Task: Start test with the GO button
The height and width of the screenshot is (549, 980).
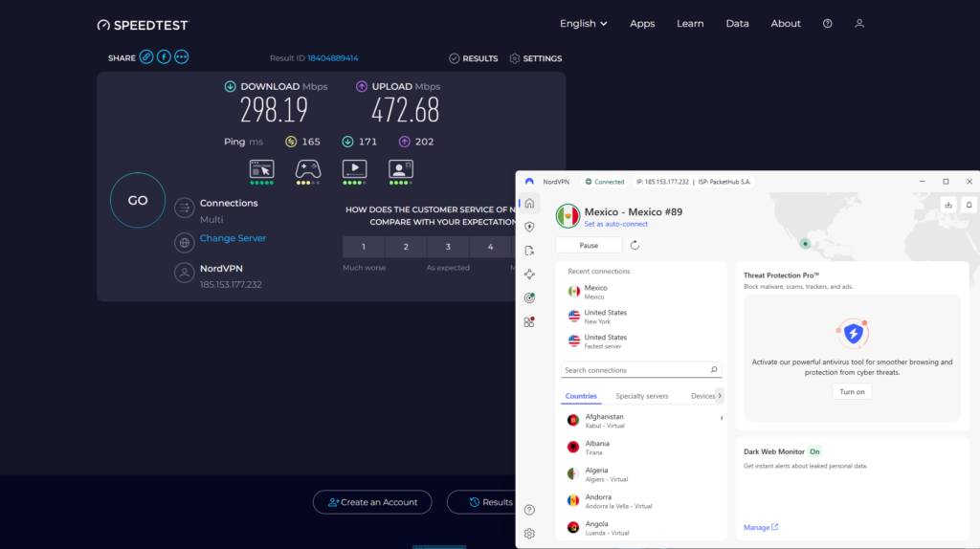Action: click(x=138, y=200)
